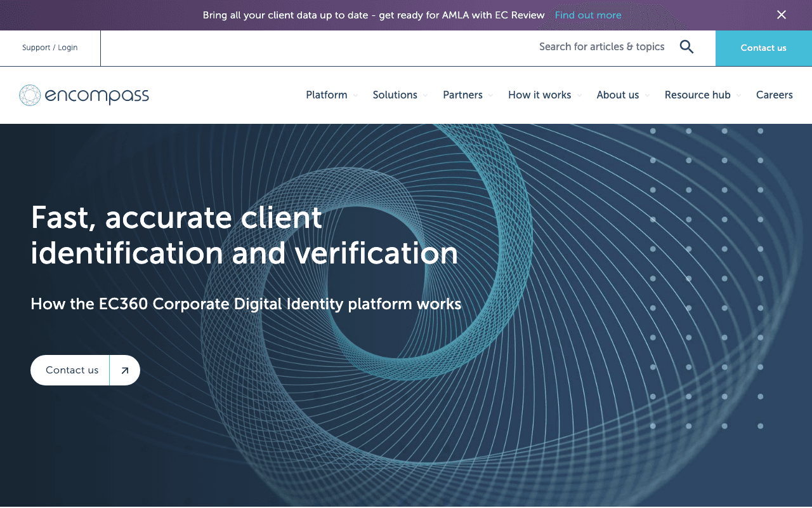The image size is (812, 508).
Task: Follow the Find out more banner link
Action: coord(588,15)
